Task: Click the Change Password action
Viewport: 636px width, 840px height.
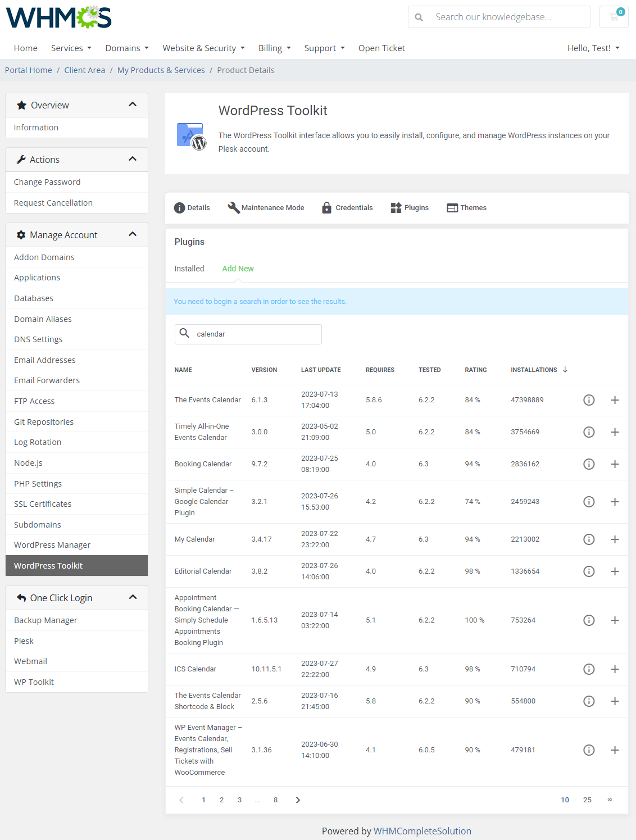Action: pyautogui.click(x=47, y=181)
